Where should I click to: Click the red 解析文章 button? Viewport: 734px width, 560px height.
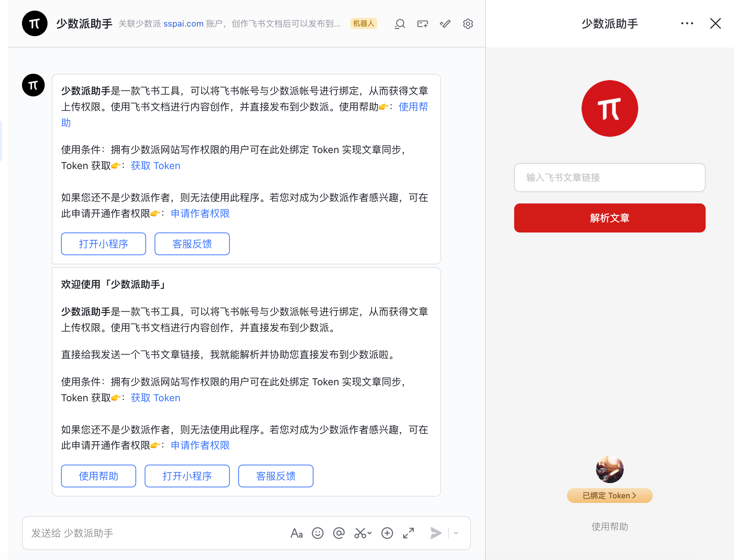610,218
